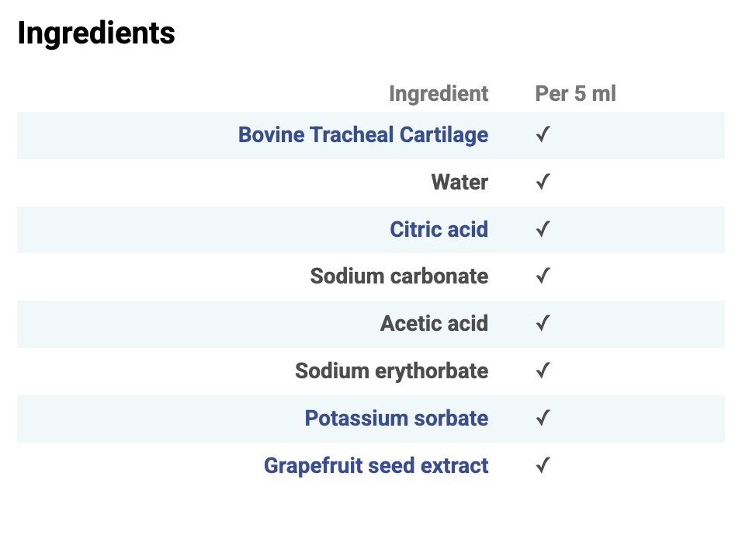Click the Ingredient column header
Screen dimensions: 756x553
pos(439,94)
